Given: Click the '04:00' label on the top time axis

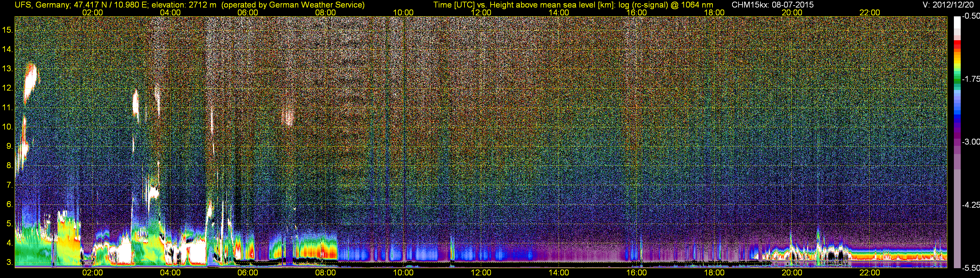Looking at the screenshot, I should pos(170,12).
